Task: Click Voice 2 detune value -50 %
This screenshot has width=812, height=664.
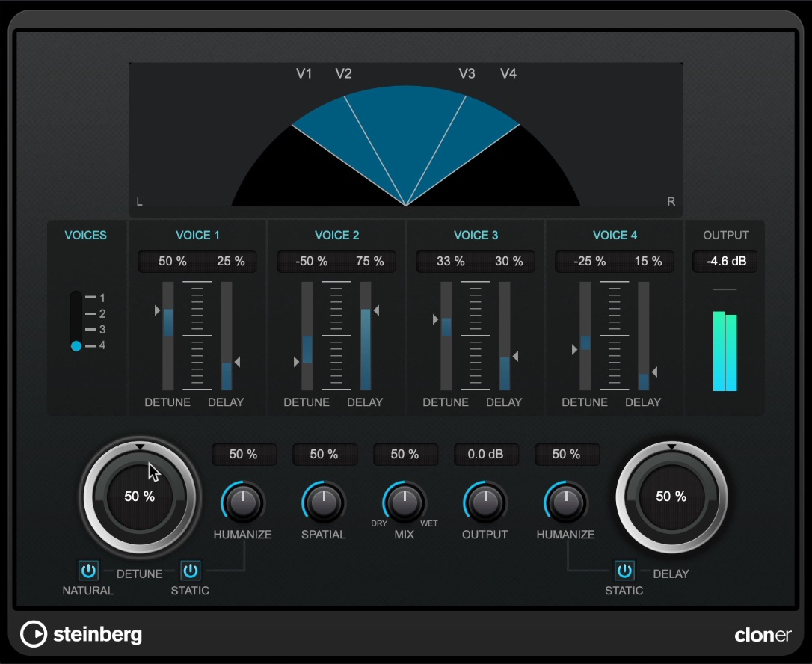Action: click(x=311, y=262)
